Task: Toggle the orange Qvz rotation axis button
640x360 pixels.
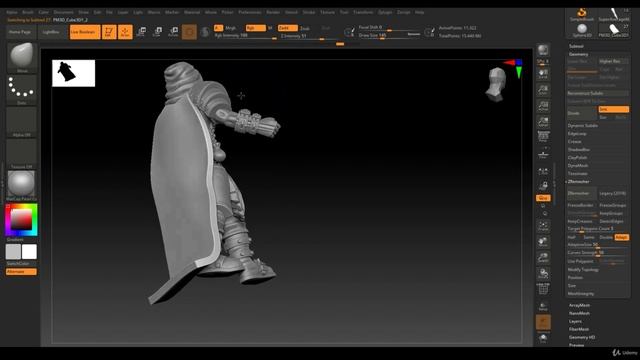Action: (x=543, y=198)
